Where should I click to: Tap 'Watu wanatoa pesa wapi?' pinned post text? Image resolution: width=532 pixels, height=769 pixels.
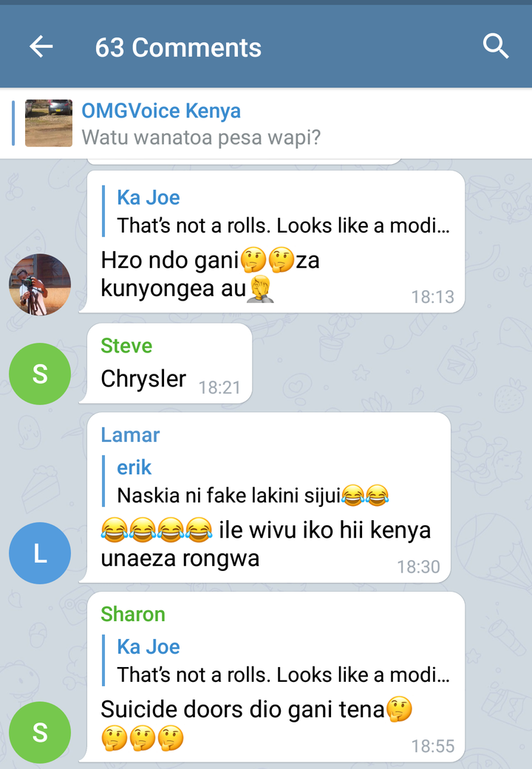tap(201, 137)
